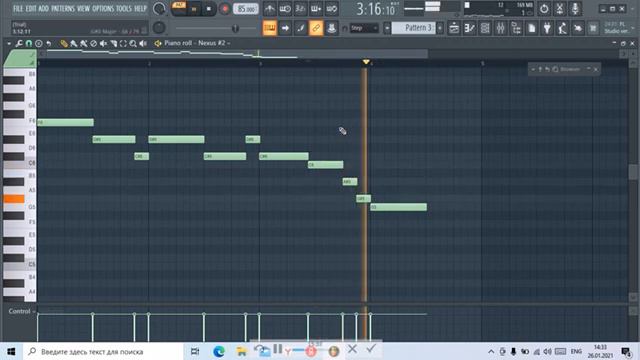
Task: Open the EDIT menu
Action: [31, 9]
